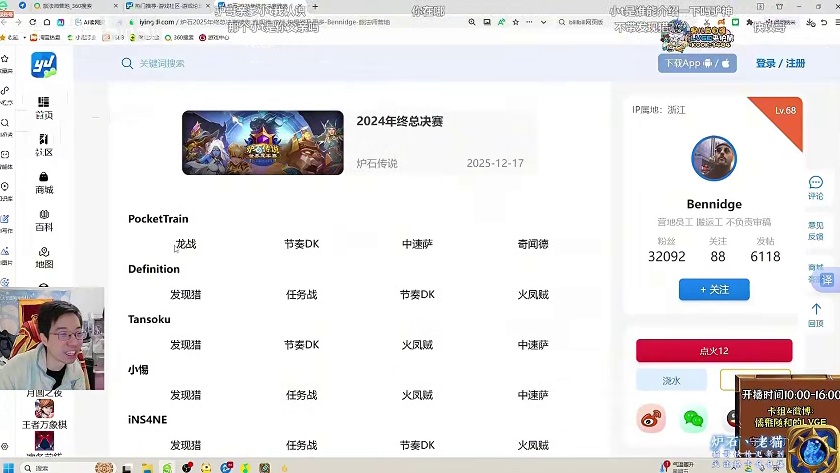Click the browser back arrow
Screen dimensions: 840x473
point(5,22)
